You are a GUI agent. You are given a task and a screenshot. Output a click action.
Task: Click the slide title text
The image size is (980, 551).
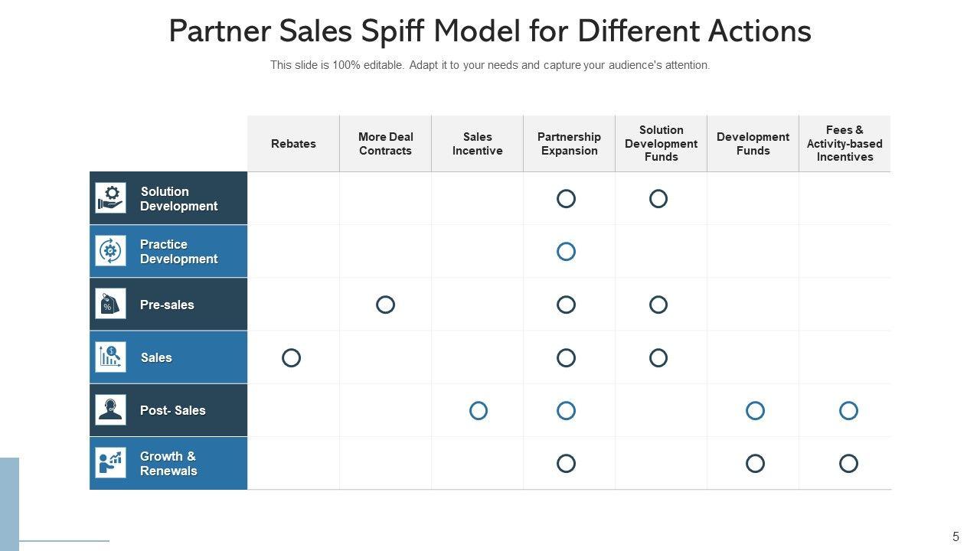pyautogui.click(x=490, y=31)
